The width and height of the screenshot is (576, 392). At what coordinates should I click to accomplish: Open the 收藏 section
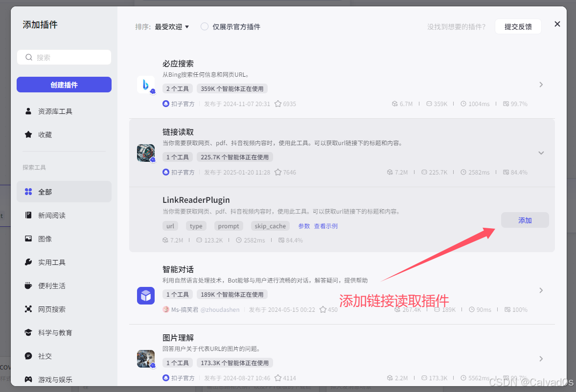click(64, 134)
